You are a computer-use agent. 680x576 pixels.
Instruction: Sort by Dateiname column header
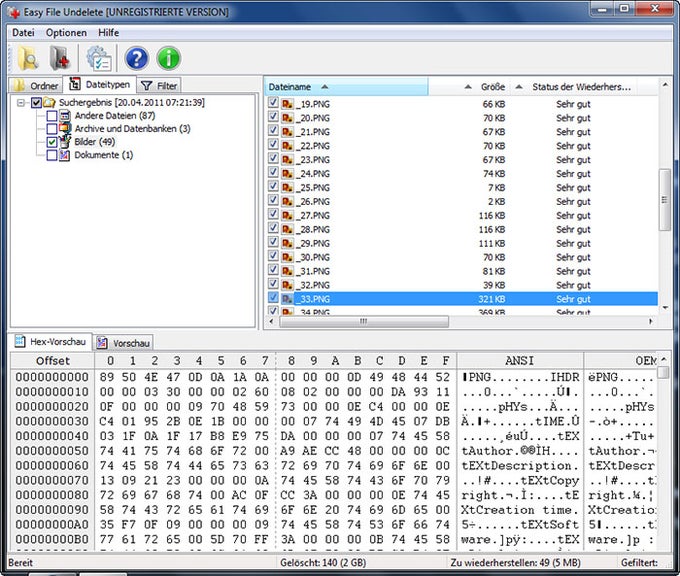(346, 87)
